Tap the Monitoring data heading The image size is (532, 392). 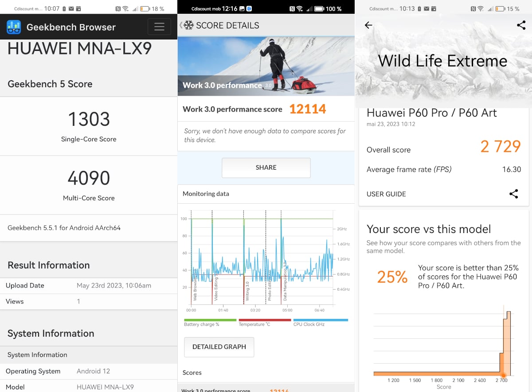[206, 194]
